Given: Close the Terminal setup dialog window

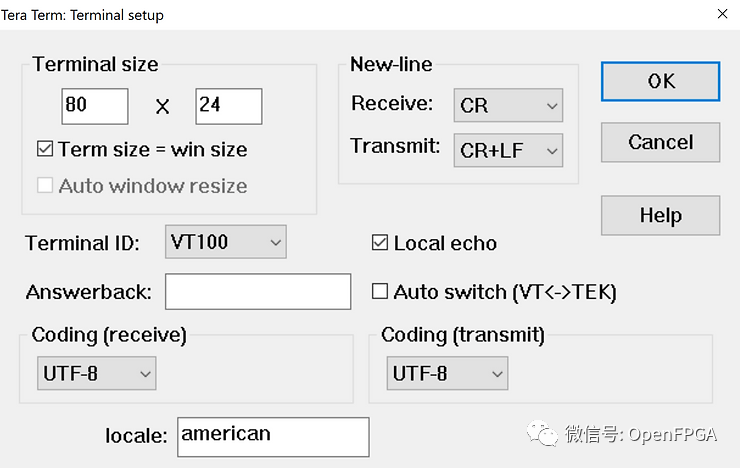Looking at the screenshot, I should [721, 14].
